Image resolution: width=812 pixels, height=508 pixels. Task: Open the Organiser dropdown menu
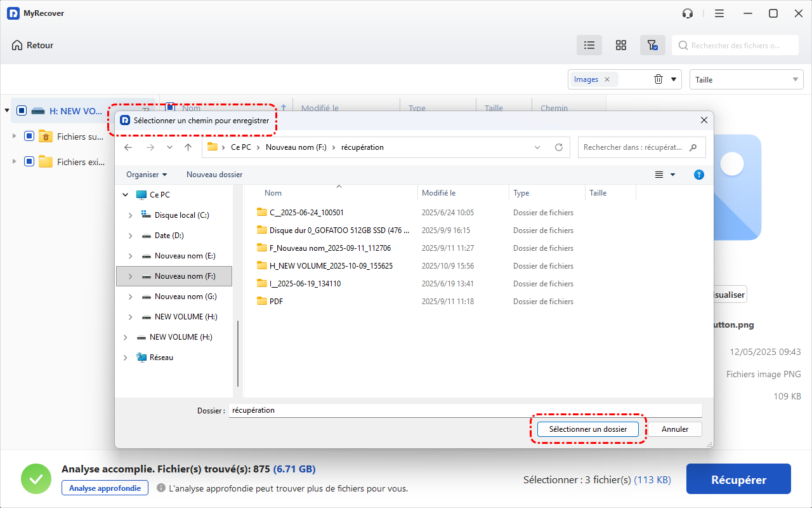click(147, 175)
